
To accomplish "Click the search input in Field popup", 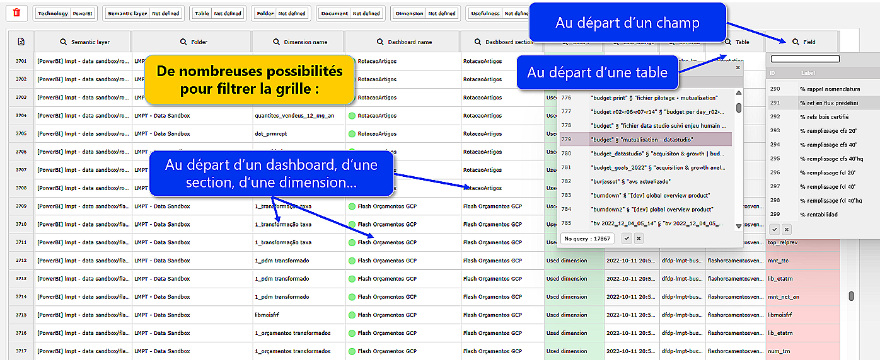I will (805, 59).
